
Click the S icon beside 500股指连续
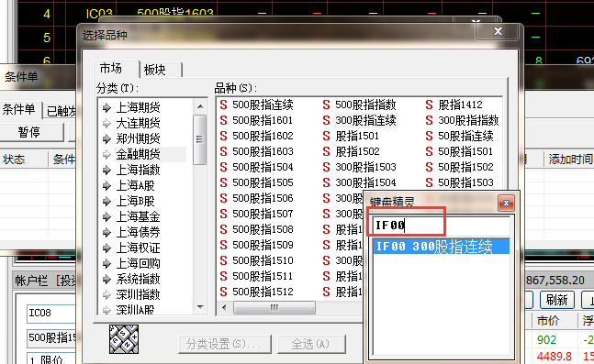click(x=223, y=105)
